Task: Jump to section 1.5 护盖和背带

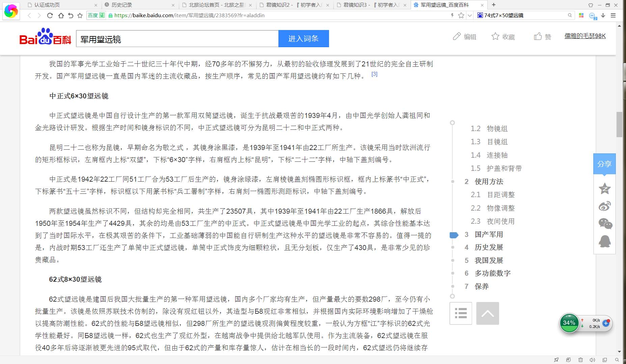Action: pyautogui.click(x=496, y=168)
